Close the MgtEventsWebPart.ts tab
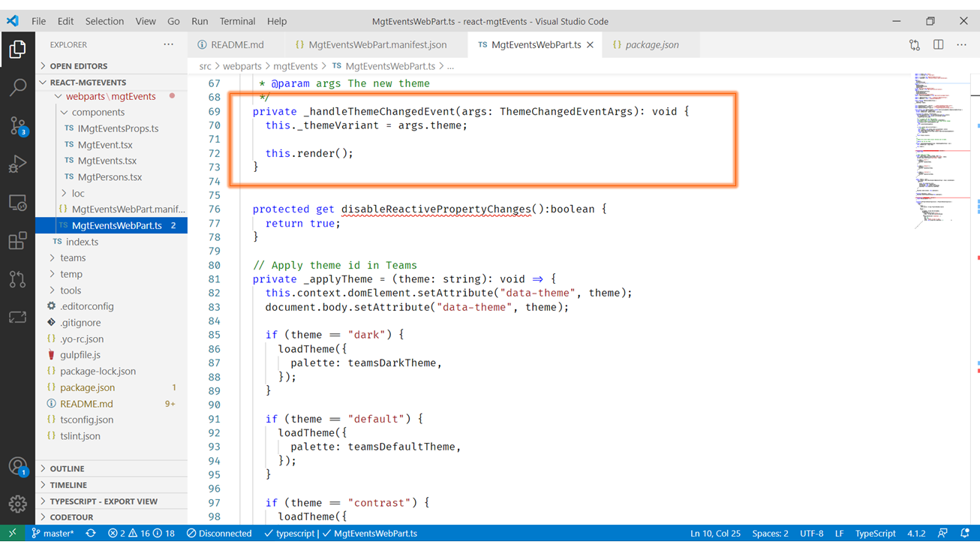The image size is (980, 551). [x=590, y=45]
